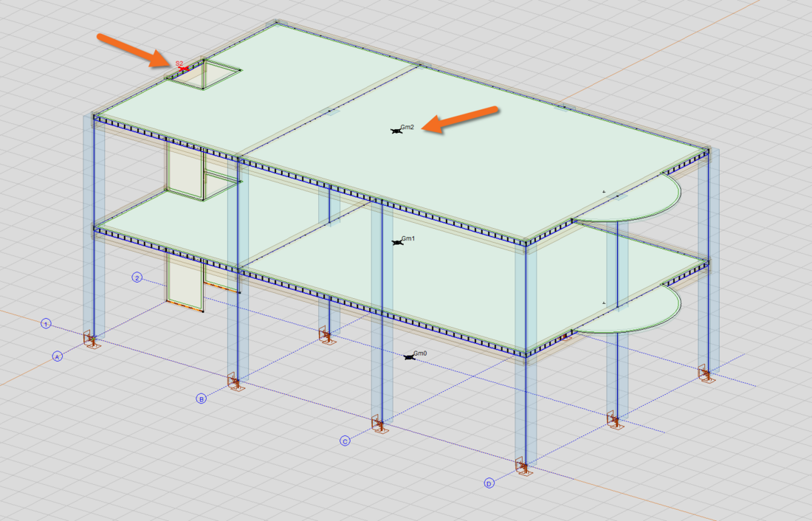Select grid axis bubble 2
The height and width of the screenshot is (521, 812).
[x=137, y=277]
